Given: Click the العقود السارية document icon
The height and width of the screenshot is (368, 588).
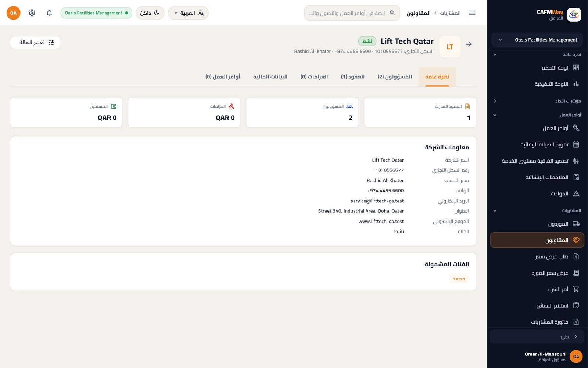Looking at the screenshot, I should [x=467, y=106].
